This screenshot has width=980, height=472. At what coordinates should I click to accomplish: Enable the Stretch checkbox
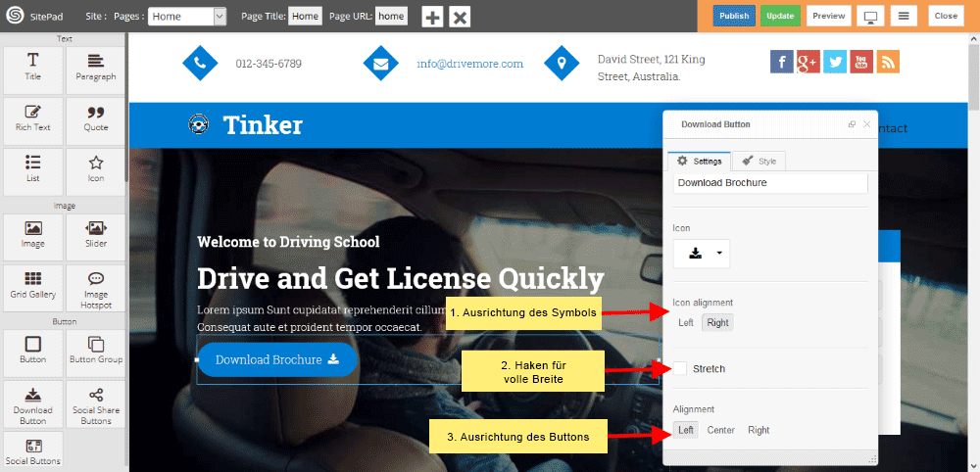(x=680, y=368)
